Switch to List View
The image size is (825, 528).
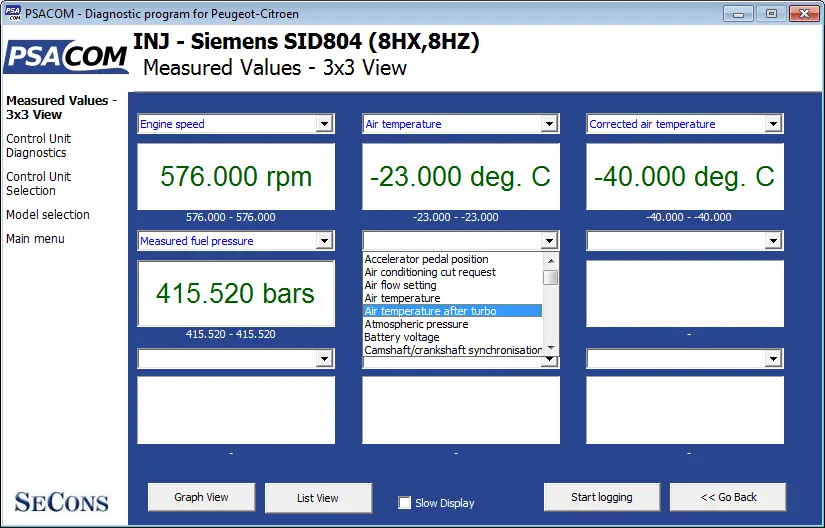(x=318, y=498)
